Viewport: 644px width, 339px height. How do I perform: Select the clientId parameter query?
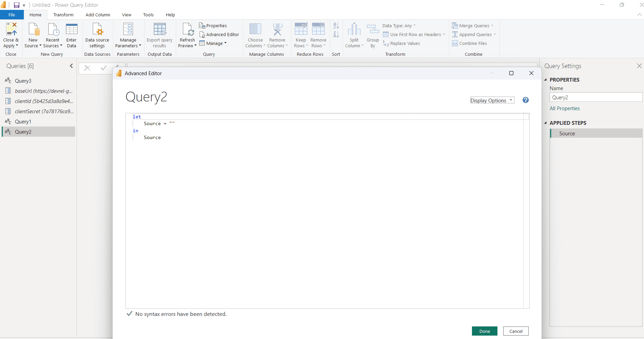tap(38, 101)
